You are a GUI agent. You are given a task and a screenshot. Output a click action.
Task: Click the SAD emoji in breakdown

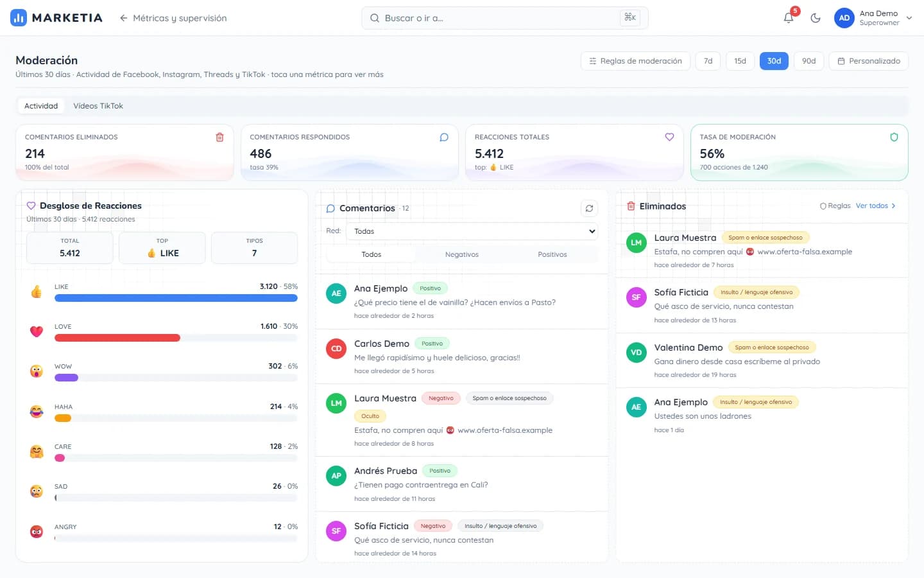click(x=37, y=491)
